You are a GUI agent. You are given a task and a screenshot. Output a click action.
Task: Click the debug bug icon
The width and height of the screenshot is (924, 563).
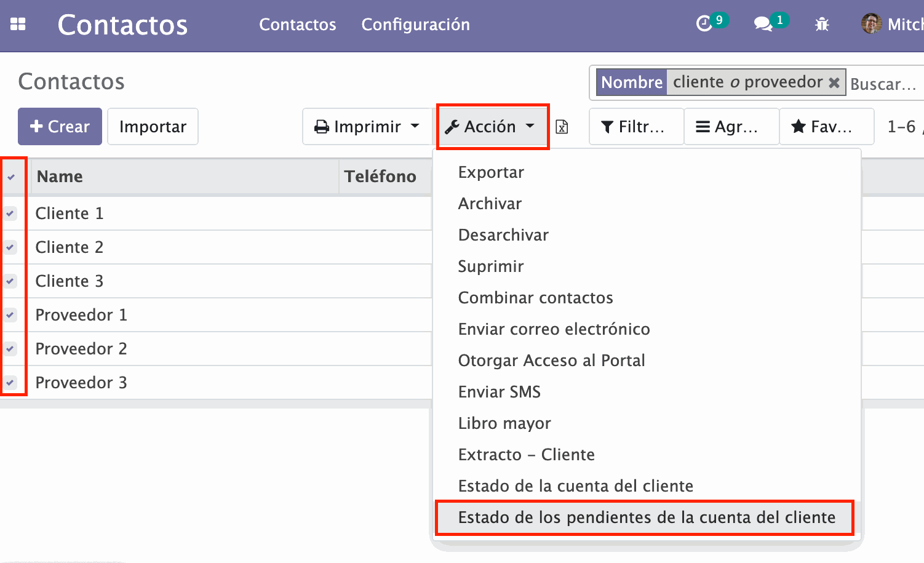click(822, 25)
